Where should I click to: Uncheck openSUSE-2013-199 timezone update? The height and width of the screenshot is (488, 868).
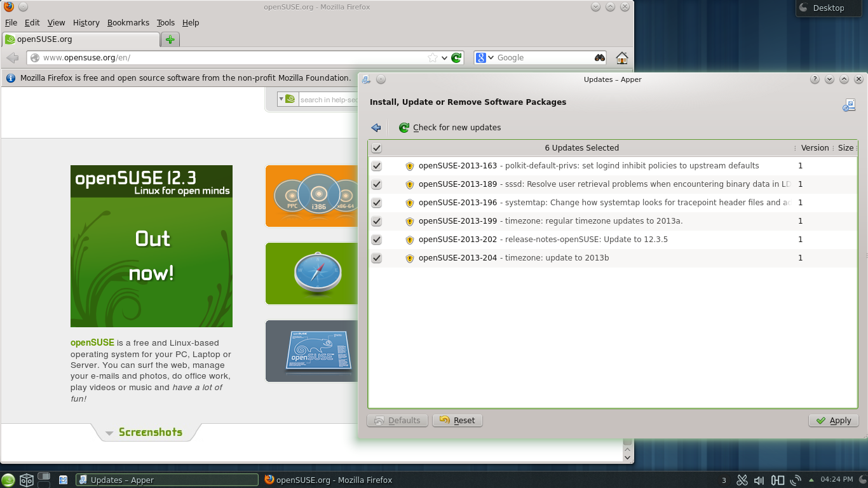[377, 221]
